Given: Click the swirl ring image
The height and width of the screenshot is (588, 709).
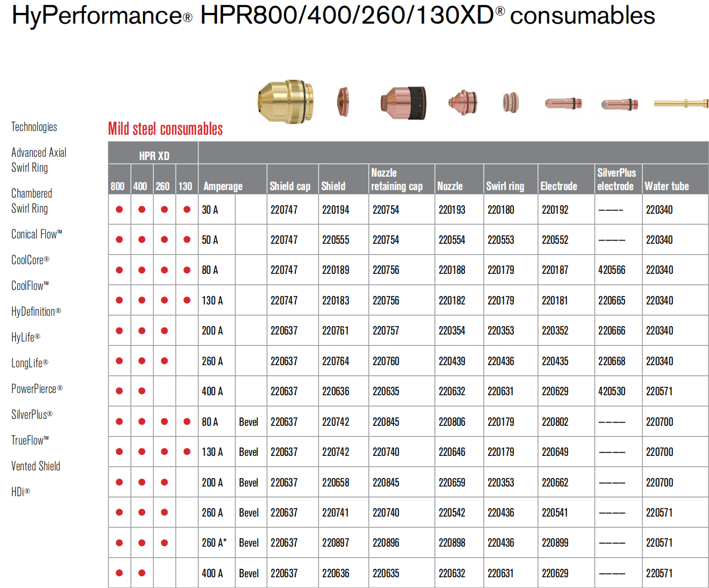Looking at the screenshot, I should (x=511, y=103).
